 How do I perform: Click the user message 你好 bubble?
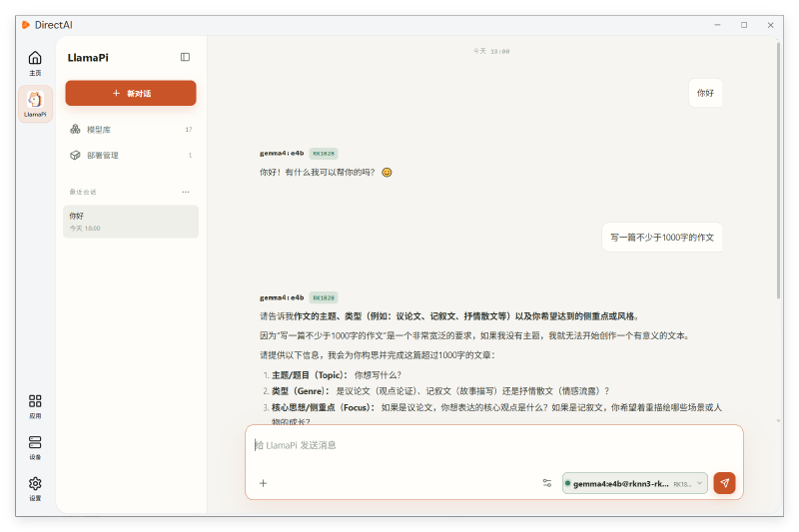click(705, 93)
